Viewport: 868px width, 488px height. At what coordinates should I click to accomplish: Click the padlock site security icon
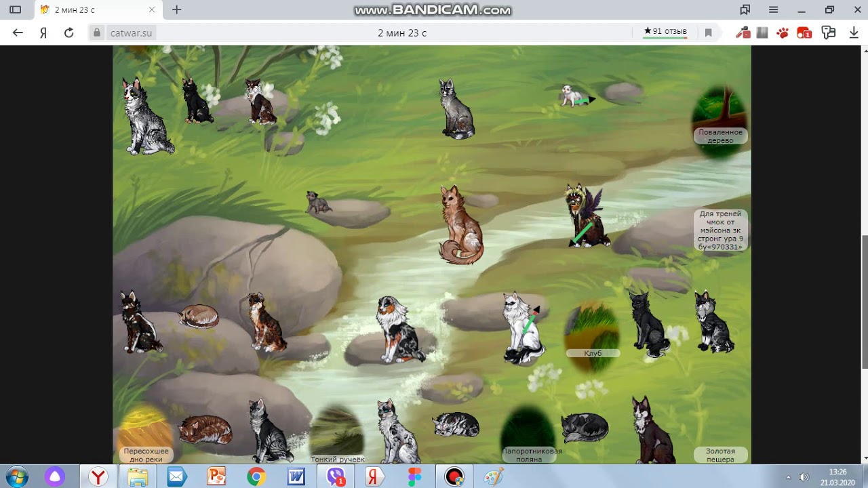[97, 33]
